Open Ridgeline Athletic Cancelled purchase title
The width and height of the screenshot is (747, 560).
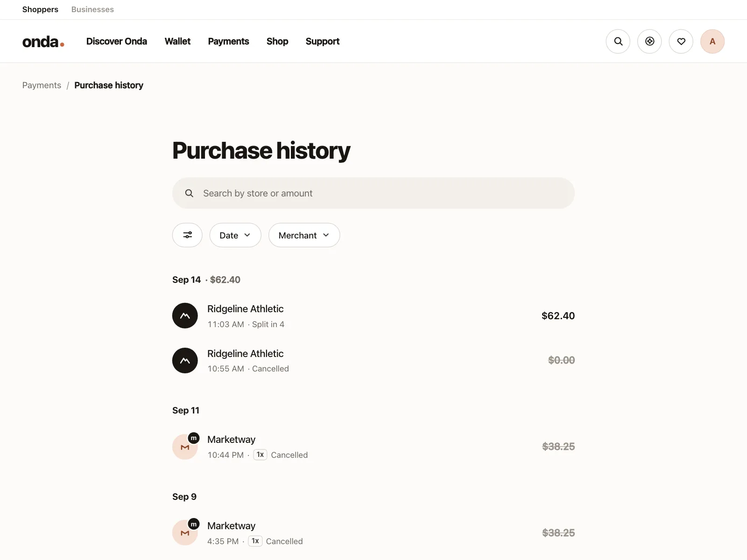[245, 354]
